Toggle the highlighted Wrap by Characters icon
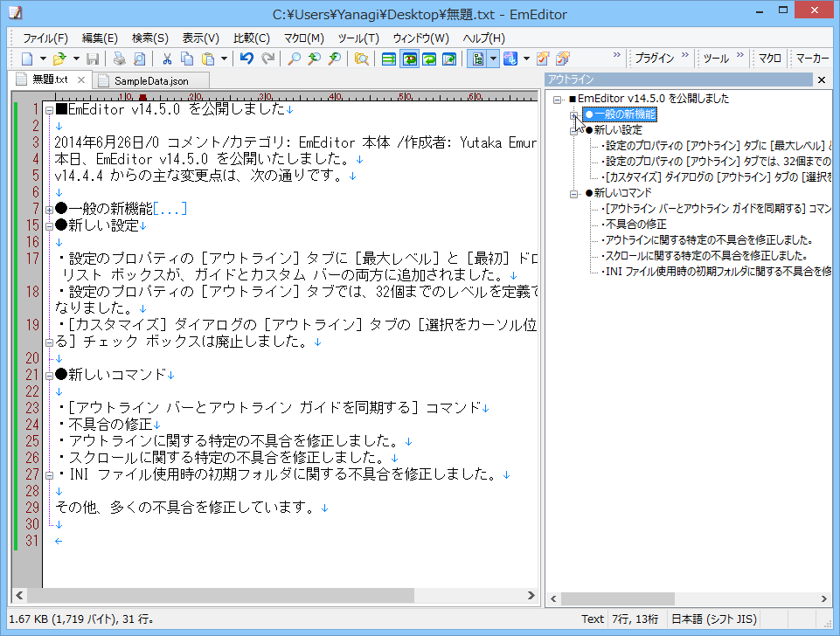Image resolution: width=840 pixels, height=636 pixels. click(410, 59)
